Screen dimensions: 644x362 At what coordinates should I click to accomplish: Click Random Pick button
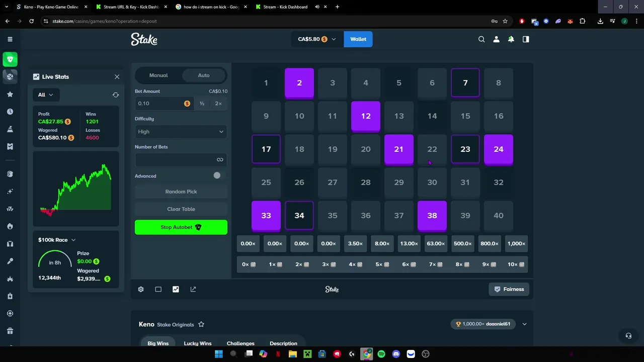point(181,192)
